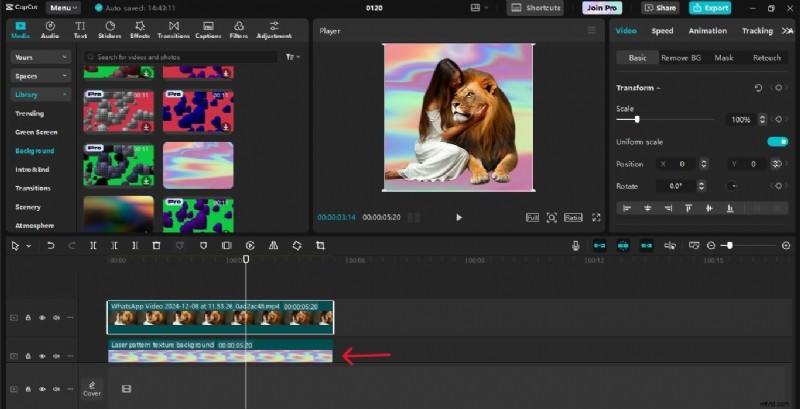The height and width of the screenshot is (409, 800).
Task: Click the Export button
Action: 710,8
